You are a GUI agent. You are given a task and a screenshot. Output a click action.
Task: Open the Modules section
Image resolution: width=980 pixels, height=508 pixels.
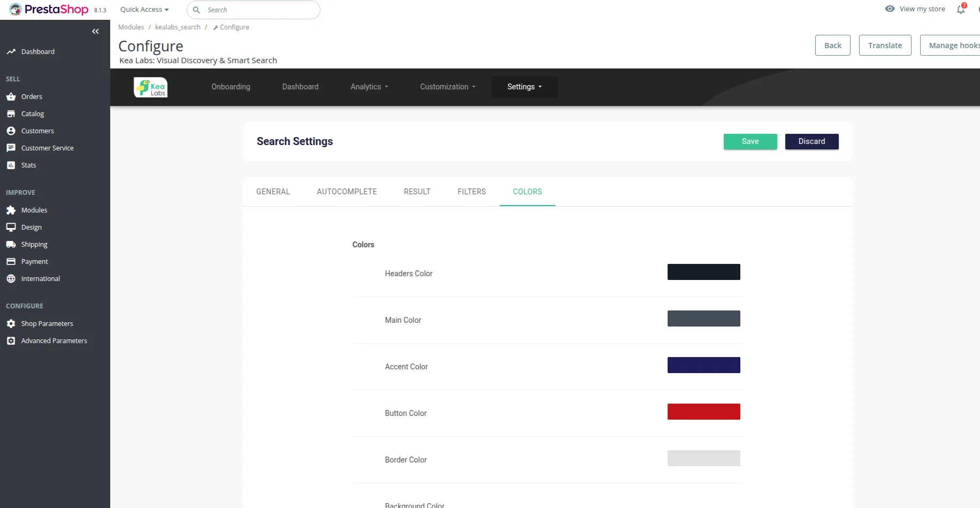tap(34, 210)
